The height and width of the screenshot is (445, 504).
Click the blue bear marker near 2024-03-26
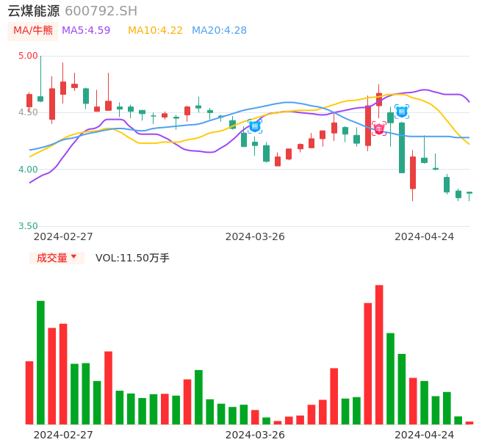(x=255, y=126)
